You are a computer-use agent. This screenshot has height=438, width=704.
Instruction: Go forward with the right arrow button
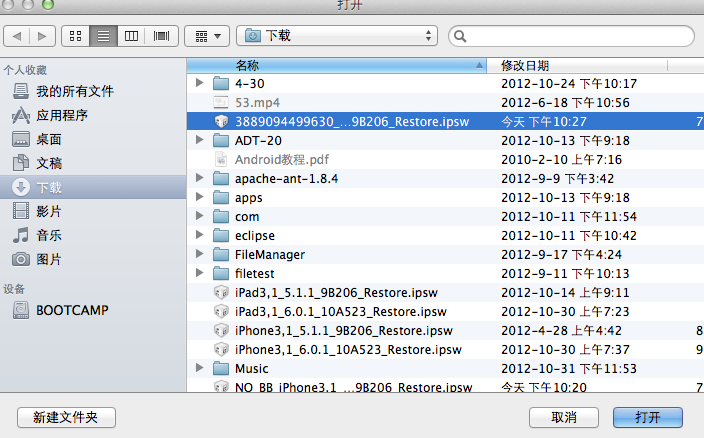coord(42,36)
